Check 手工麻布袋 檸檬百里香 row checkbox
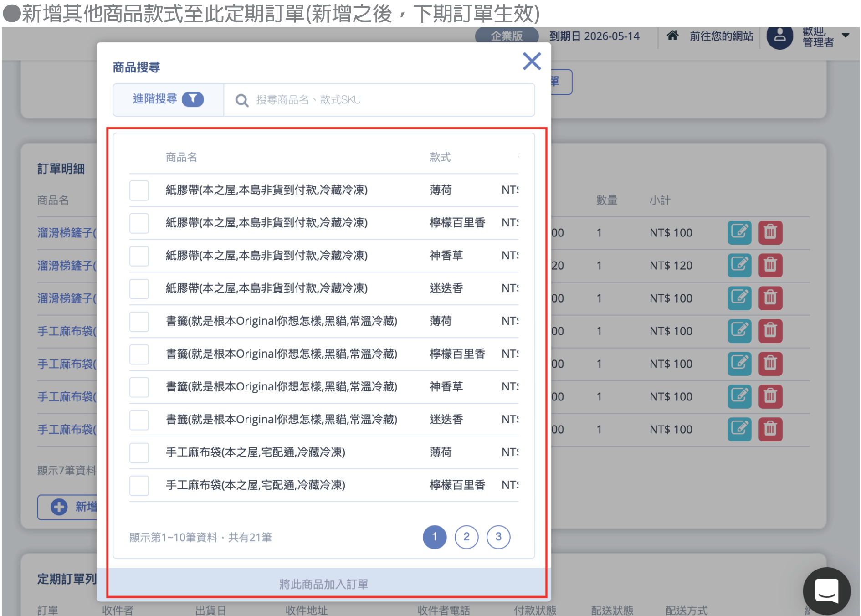Image resolution: width=861 pixels, height=616 pixels. 139,486
